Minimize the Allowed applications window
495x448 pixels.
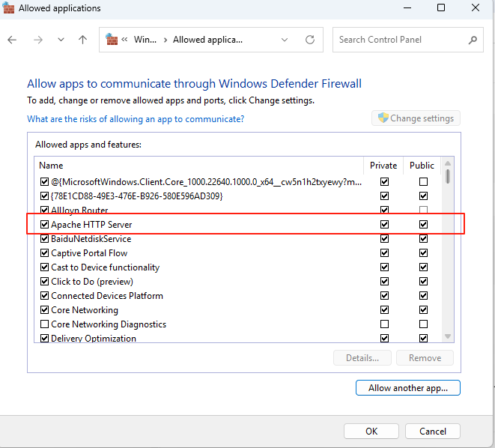(x=407, y=8)
